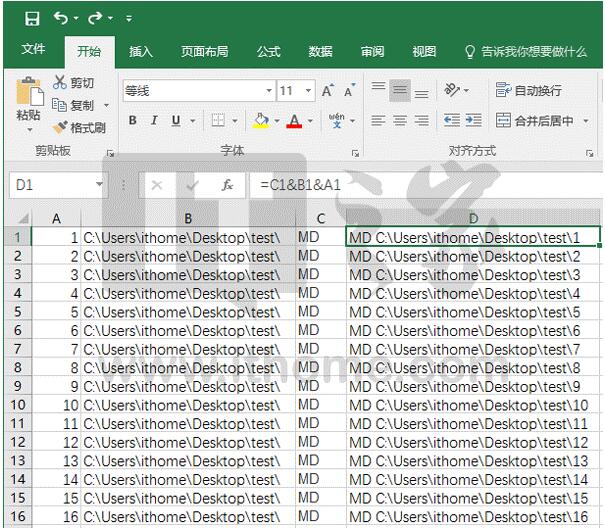Switch to the Insert (插入) tab
Screen dimensions: 605x531
(141, 51)
